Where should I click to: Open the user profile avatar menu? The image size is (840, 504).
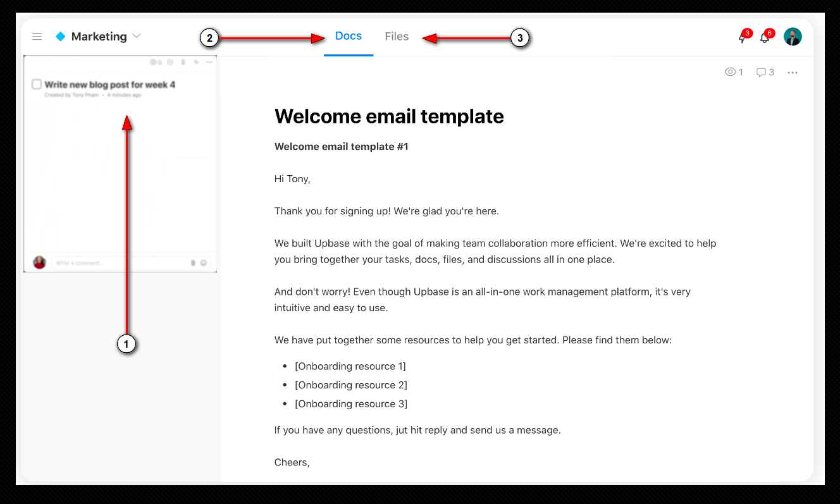793,37
